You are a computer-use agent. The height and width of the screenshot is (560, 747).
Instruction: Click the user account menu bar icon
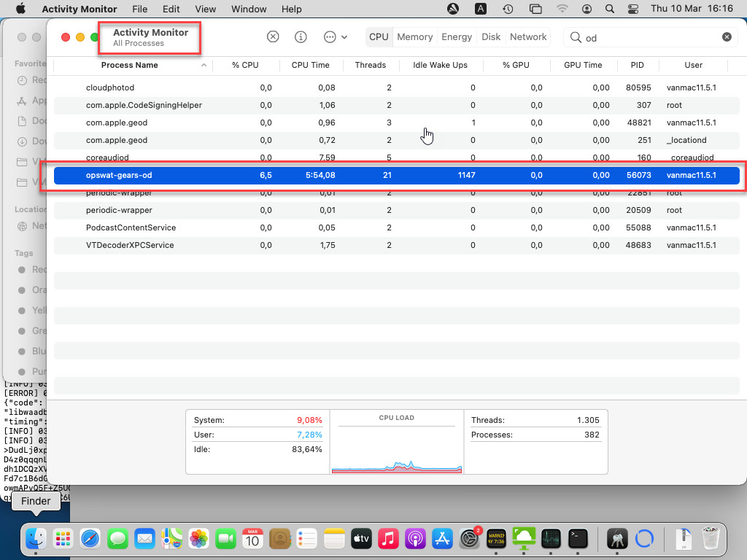587,9
